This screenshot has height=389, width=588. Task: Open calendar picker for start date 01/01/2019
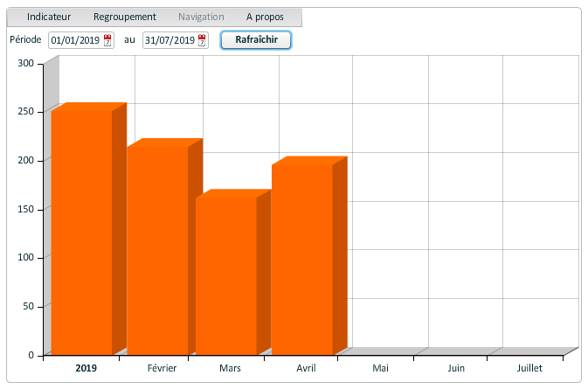107,40
